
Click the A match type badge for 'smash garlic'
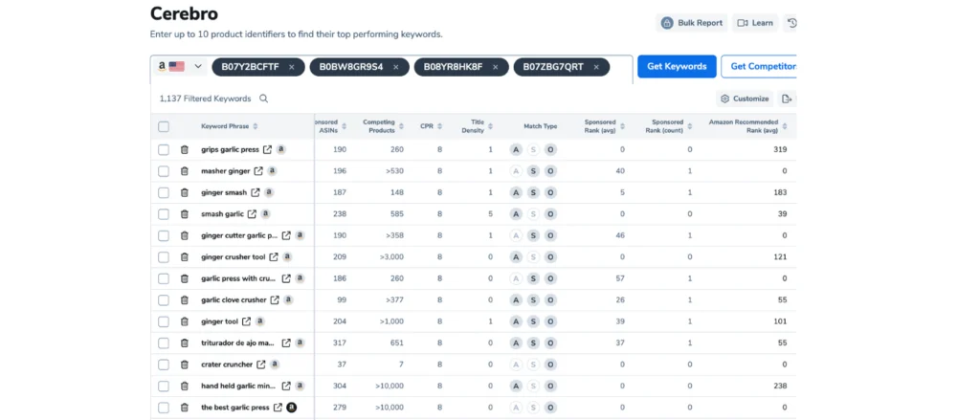(516, 213)
